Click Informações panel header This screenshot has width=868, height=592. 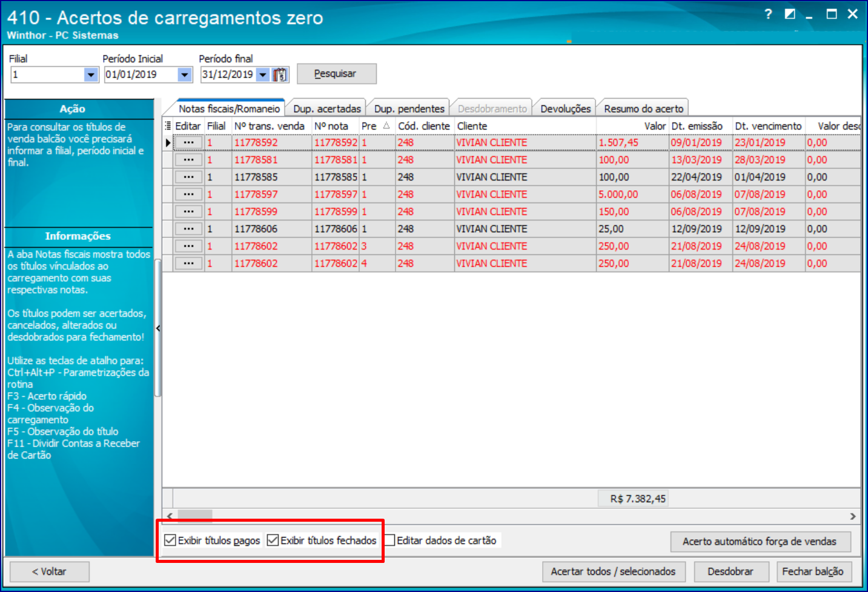tap(79, 236)
